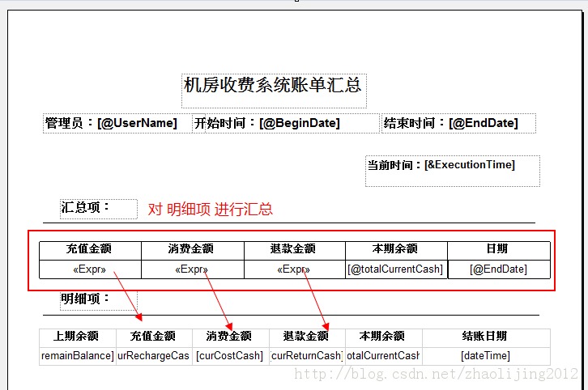The height and width of the screenshot is (390, 588).
Task: Select the [curCostCash] field cell
Action: 231,356
